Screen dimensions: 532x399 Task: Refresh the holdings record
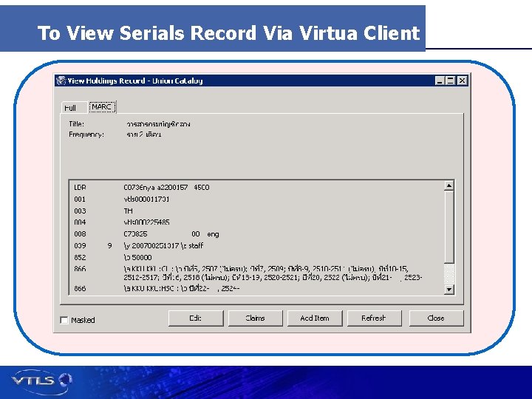tap(374, 318)
